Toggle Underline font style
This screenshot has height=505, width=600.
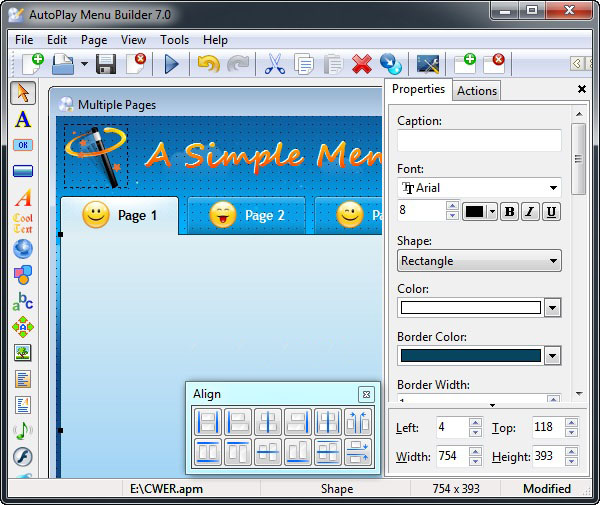tap(551, 212)
